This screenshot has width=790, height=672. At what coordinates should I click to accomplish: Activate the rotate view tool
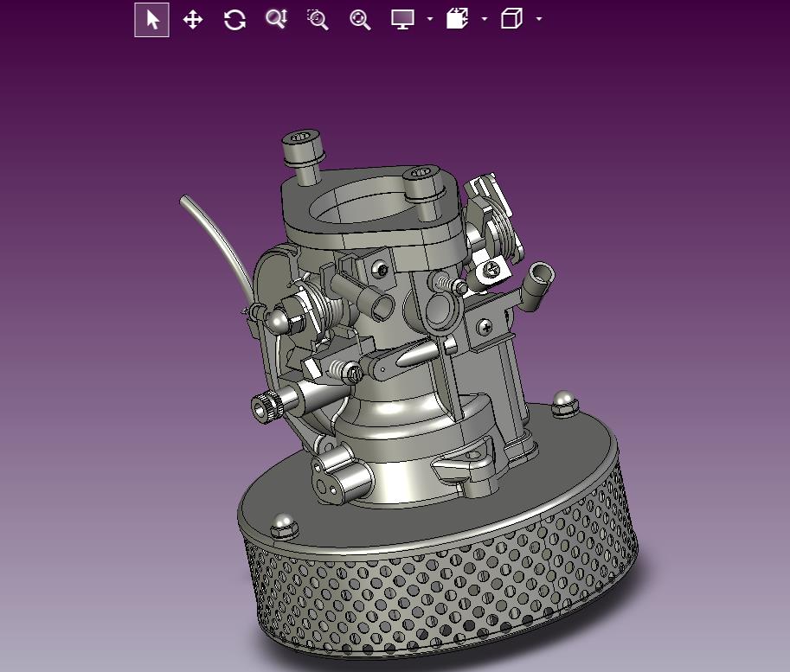(x=234, y=20)
